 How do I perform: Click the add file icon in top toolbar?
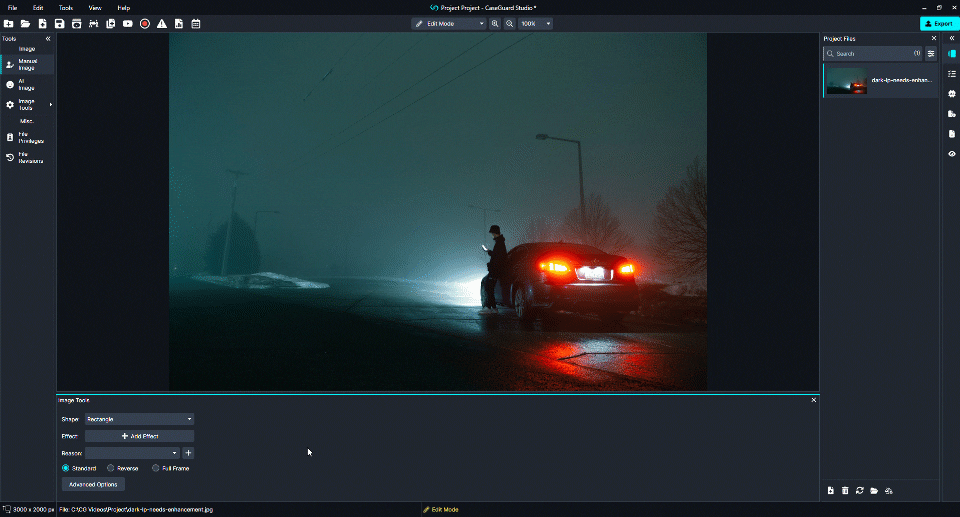pos(42,24)
